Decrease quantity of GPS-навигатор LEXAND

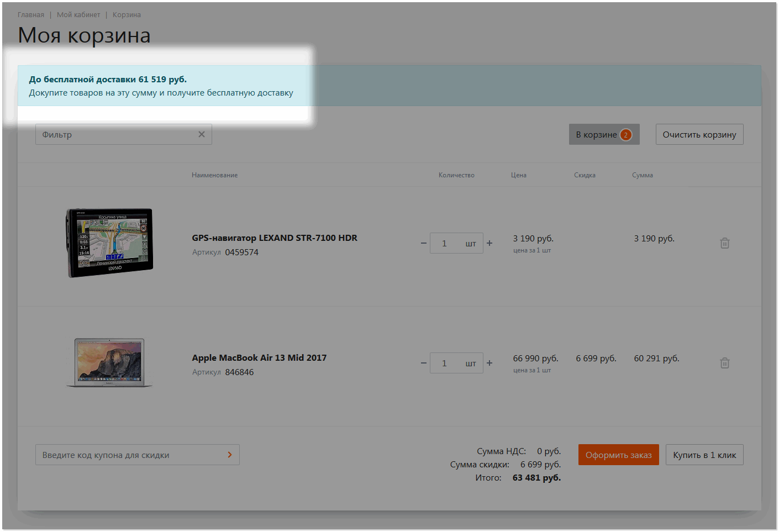point(424,243)
